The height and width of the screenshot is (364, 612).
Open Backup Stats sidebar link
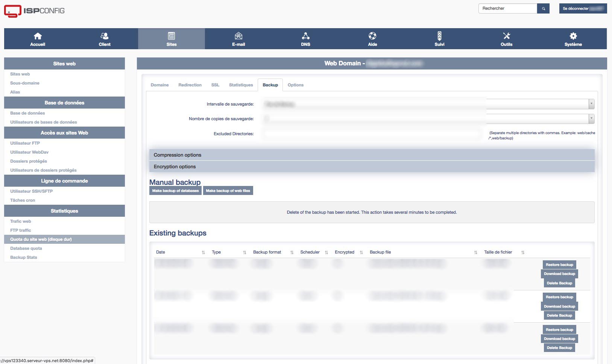pyautogui.click(x=24, y=257)
